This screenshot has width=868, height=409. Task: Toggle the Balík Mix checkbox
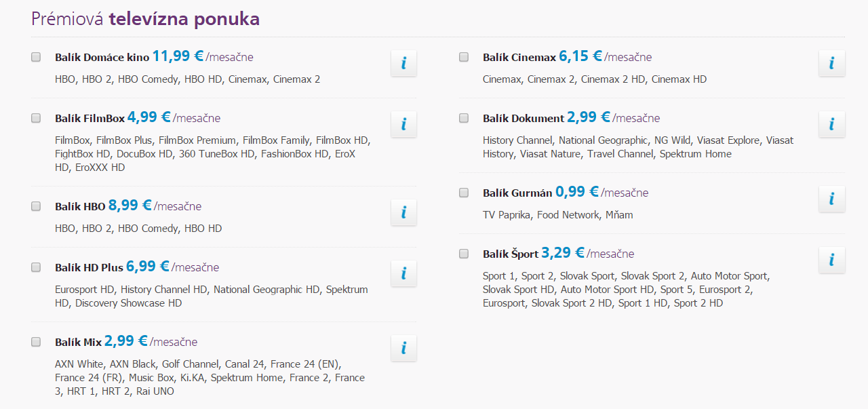(36, 342)
